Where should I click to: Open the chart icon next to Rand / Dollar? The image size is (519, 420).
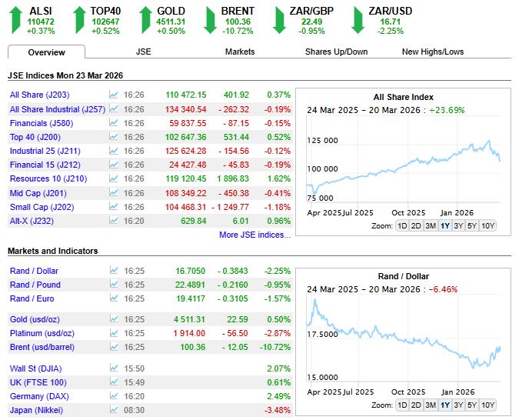114,271
